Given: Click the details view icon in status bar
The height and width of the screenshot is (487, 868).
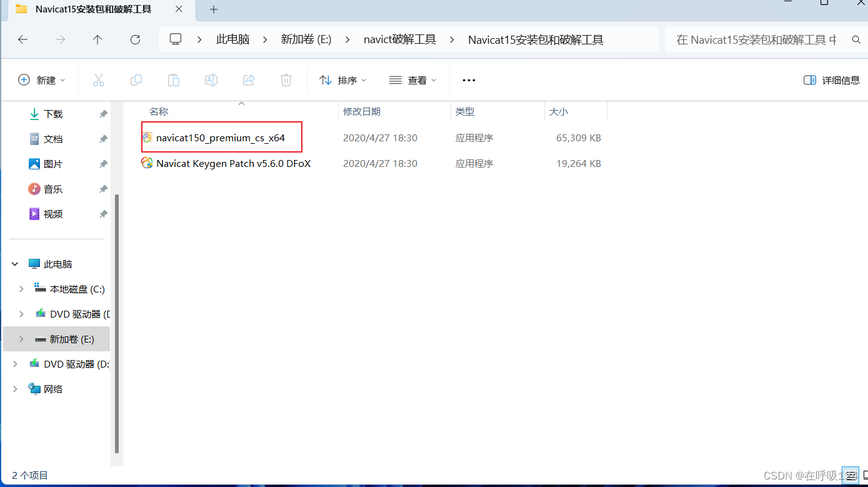Looking at the screenshot, I should (x=850, y=476).
